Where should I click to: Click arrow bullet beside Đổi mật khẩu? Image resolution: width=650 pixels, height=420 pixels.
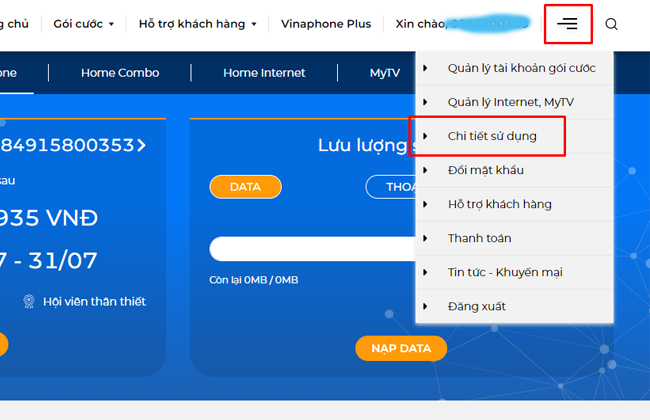[425, 170]
